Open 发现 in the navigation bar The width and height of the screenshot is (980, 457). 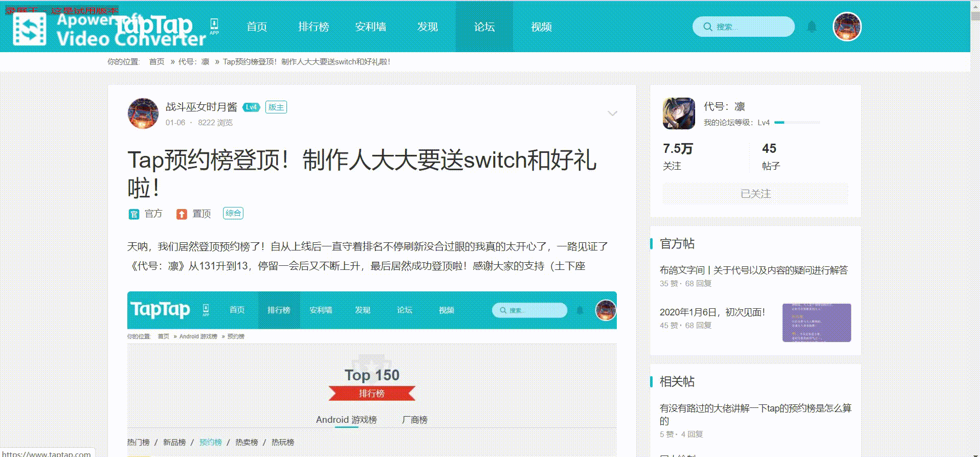click(428, 27)
